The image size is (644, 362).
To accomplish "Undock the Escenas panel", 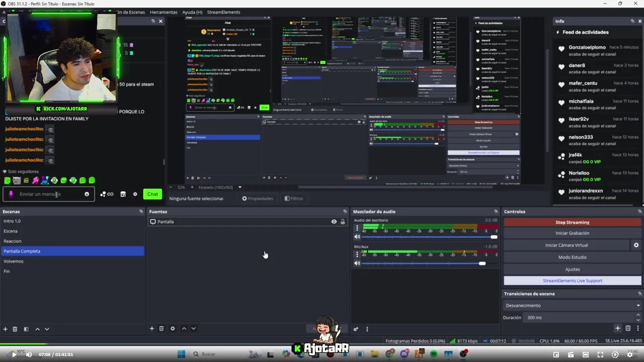I will pos(141,212).
